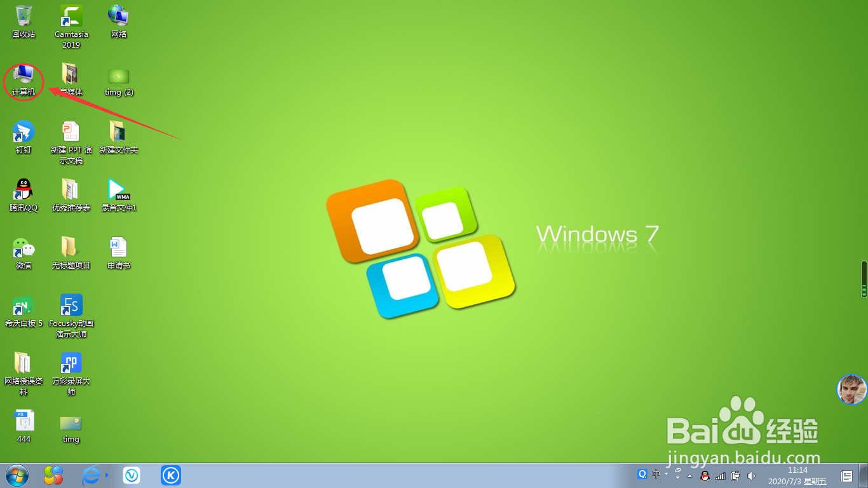Open the 优秀推荐表 folder
The height and width of the screenshot is (488, 868).
[71, 195]
